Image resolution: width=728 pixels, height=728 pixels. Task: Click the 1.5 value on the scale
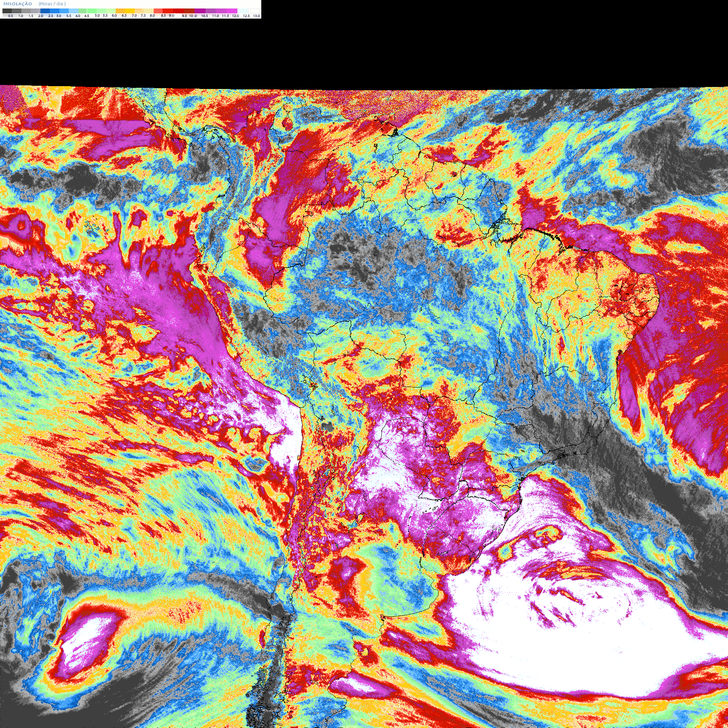(31, 16)
